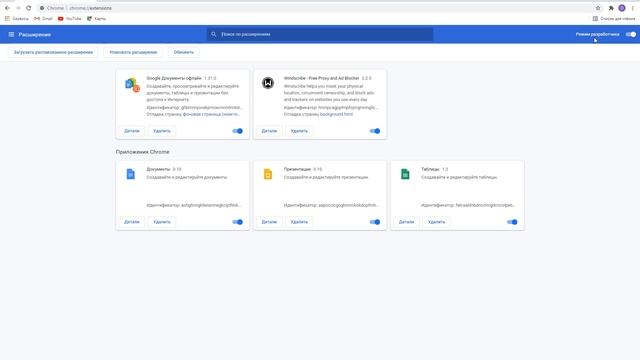Screen dimensions: 640x360
Task: Open Детали for Документы app
Action: pyautogui.click(x=132, y=222)
